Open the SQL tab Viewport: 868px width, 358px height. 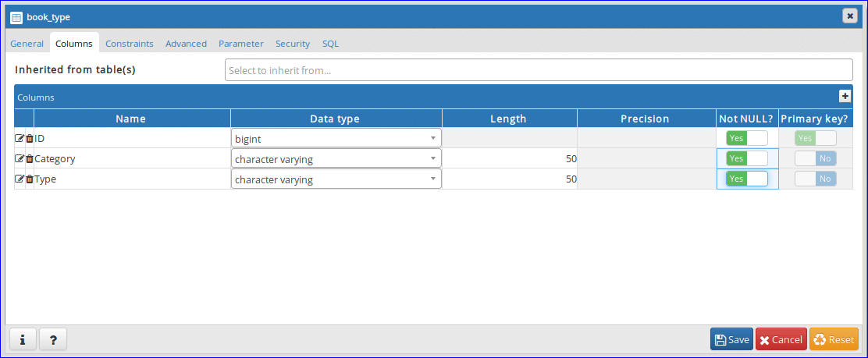click(x=330, y=44)
